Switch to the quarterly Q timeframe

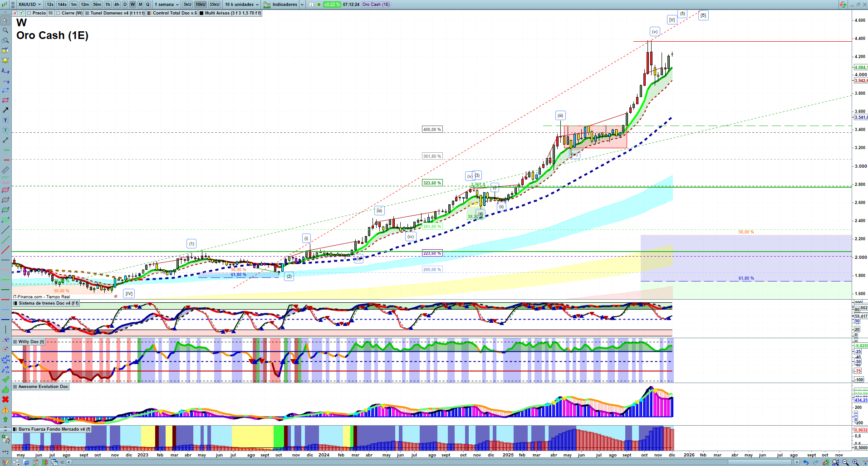147,5
